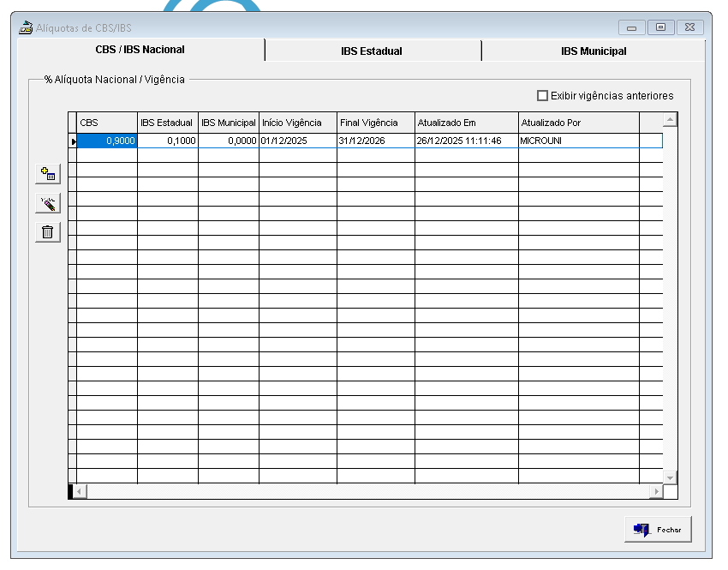
Task: Enable Exibir vigências anteriores checkbox
Action: click(542, 96)
